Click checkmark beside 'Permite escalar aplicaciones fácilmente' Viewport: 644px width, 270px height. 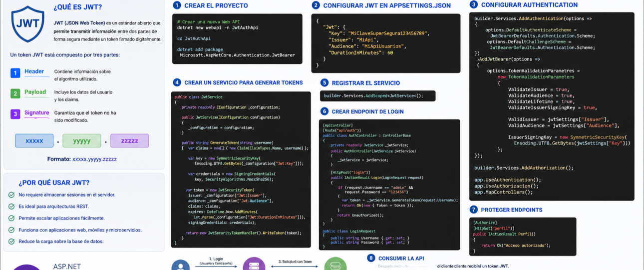click(x=11, y=218)
